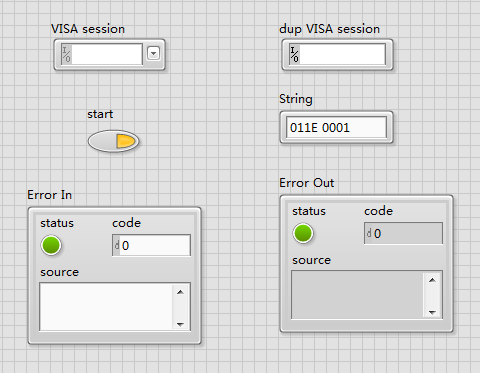This screenshot has height=373, width=480.
Task: Click Error Out source scroll-down arrow
Action: [x=432, y=312]
